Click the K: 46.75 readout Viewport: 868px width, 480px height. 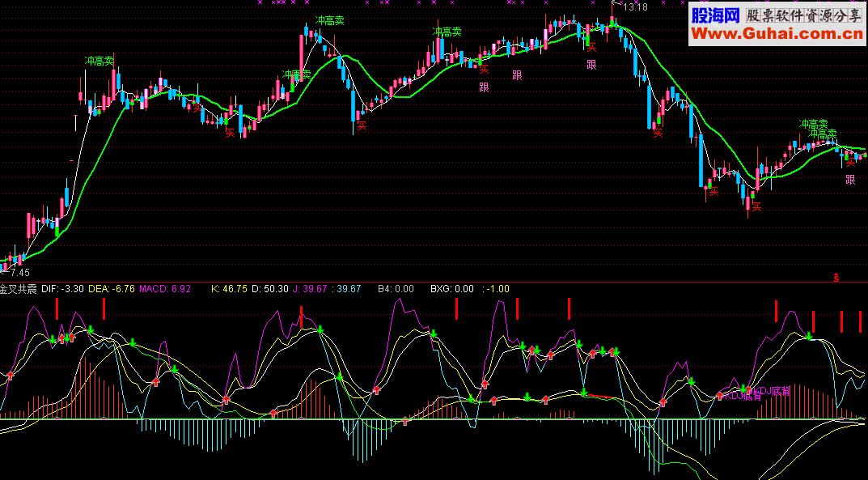(x=230, y=289)
